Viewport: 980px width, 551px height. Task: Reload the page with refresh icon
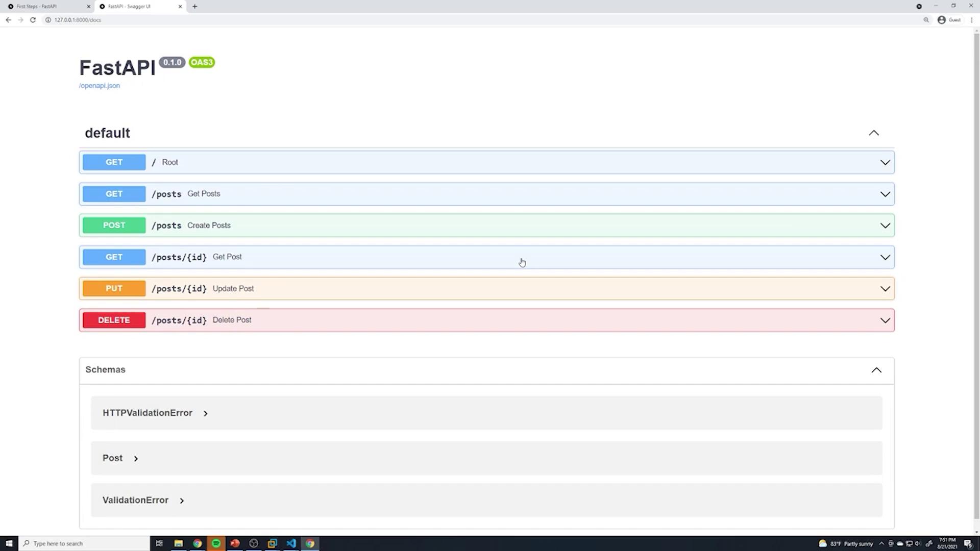[33, 20]
